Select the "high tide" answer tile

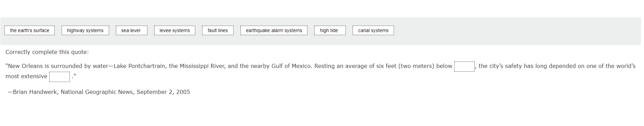click(330, 30)
